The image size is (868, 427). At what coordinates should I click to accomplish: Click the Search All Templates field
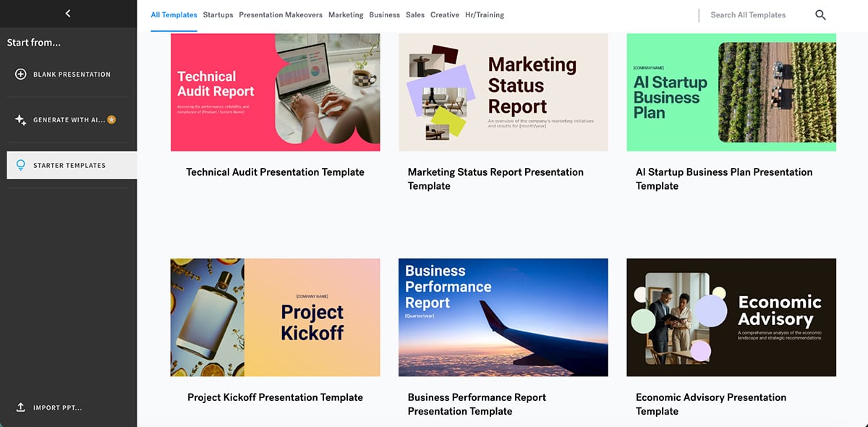pyautogui.click(x=747, y=14)
